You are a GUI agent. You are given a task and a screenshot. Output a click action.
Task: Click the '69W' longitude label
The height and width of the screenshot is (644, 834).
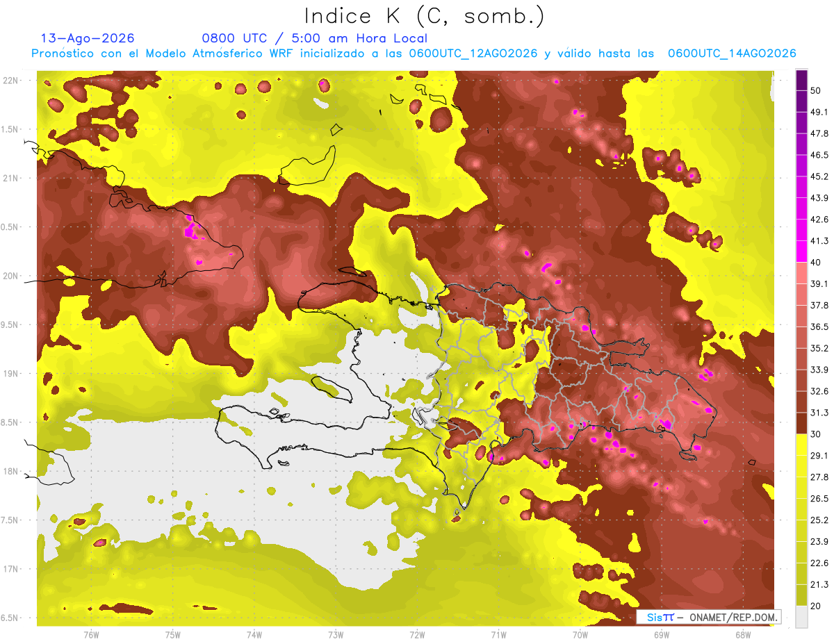coord(662,635)
